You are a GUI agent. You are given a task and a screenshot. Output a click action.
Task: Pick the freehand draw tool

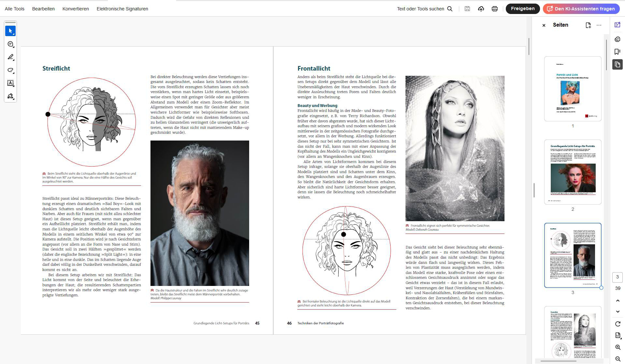point(10,70)
